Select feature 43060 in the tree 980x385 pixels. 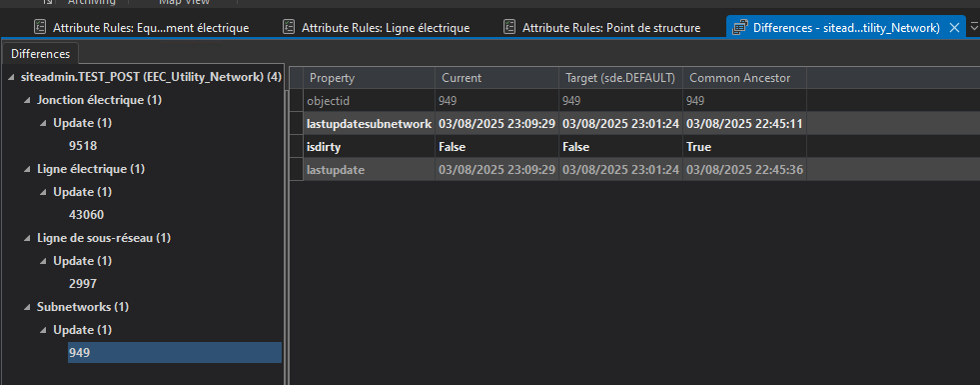86,215
